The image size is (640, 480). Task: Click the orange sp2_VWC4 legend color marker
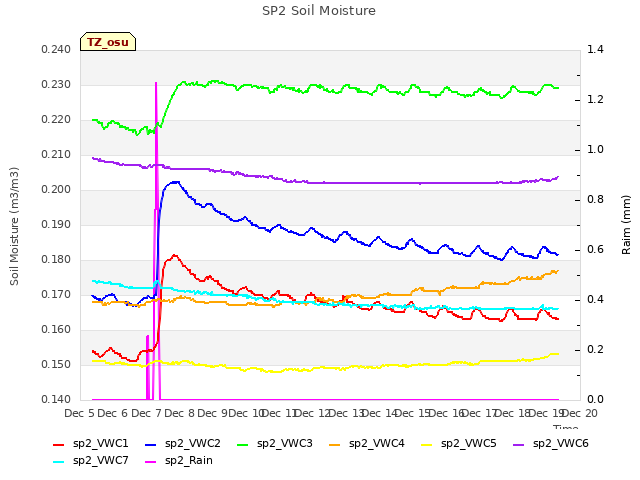tap(335, 445)
